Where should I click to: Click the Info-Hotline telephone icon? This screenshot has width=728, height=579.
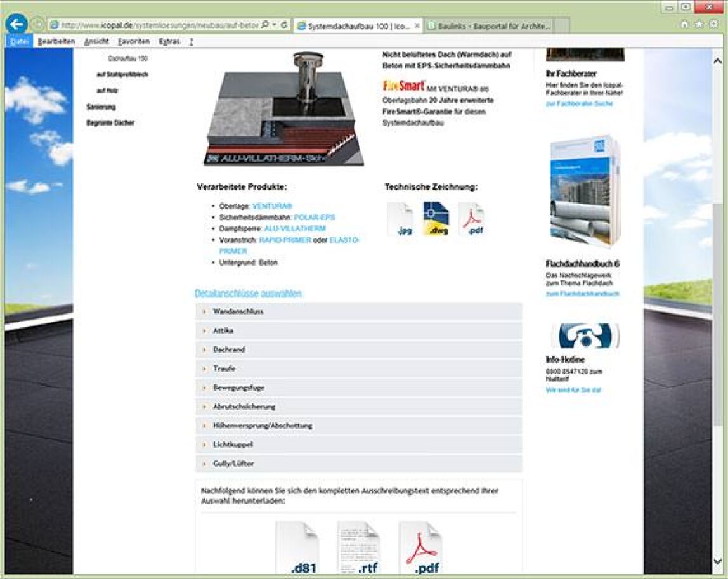coord(587,335)
